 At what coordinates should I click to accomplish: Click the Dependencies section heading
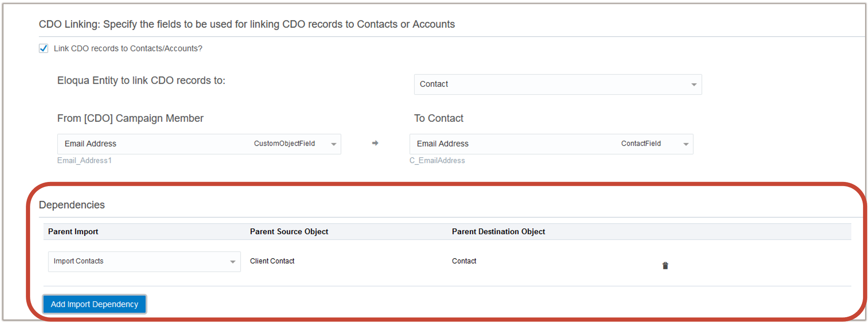tap(72, 205)
